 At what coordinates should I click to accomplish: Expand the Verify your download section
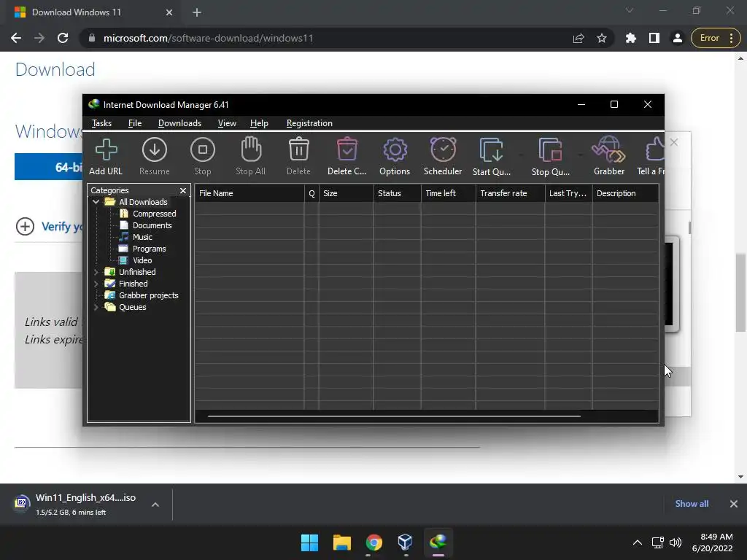(x=26, y=226)
